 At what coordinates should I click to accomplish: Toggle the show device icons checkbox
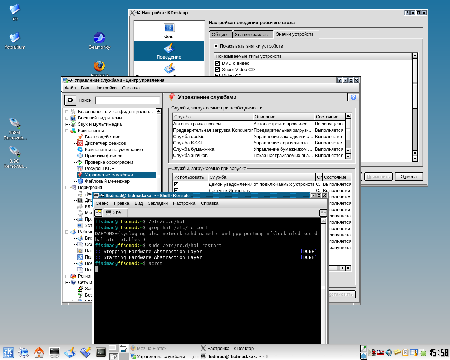(x=216, y=46)
